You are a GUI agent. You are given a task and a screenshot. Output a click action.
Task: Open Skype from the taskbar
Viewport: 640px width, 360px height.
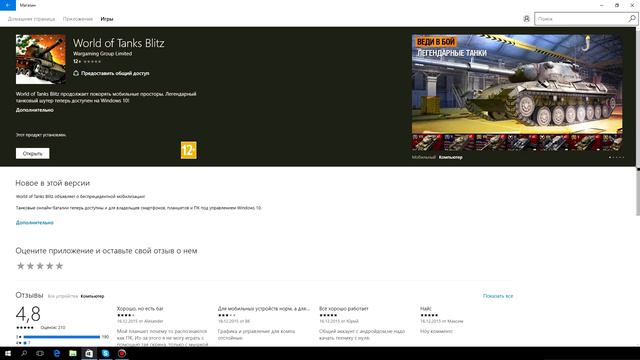[105, 353]
